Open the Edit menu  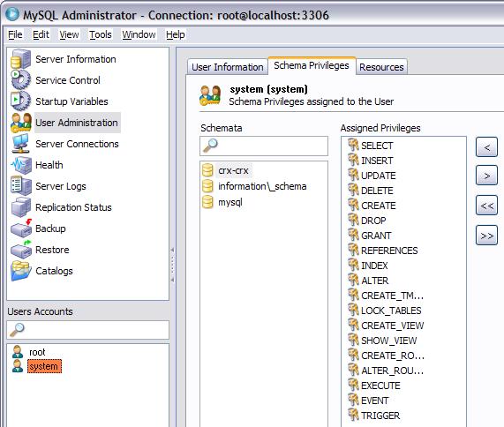click(x=41, y=34)
